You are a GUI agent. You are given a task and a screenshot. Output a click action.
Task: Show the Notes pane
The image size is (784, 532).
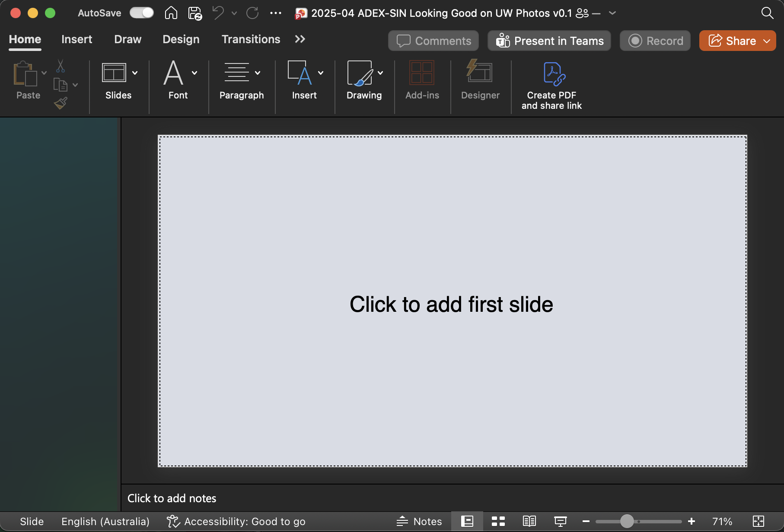click(x=419, y=521)
